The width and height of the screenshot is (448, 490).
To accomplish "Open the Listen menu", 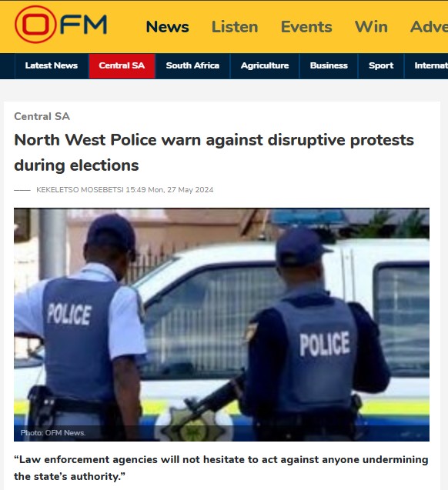I will pyautogui.click(x=235, y=27).
